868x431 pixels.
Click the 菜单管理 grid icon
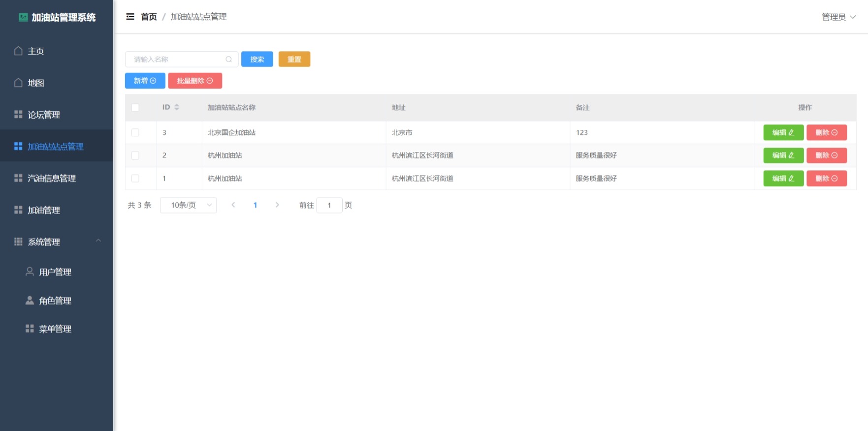click(x=30, y=329)
